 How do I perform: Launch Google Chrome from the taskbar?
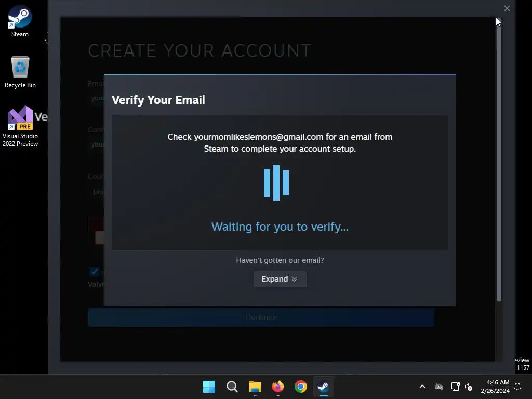[x=301, y=387]
